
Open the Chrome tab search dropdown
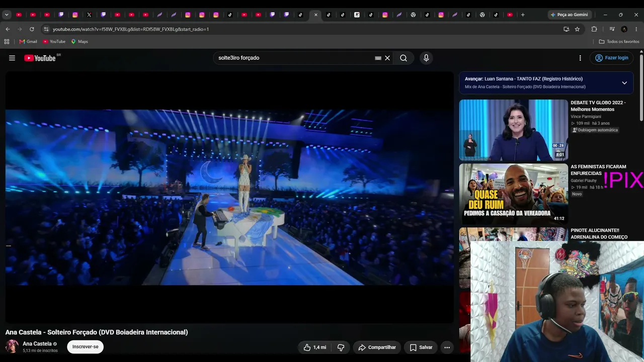(x=7, y=15)
